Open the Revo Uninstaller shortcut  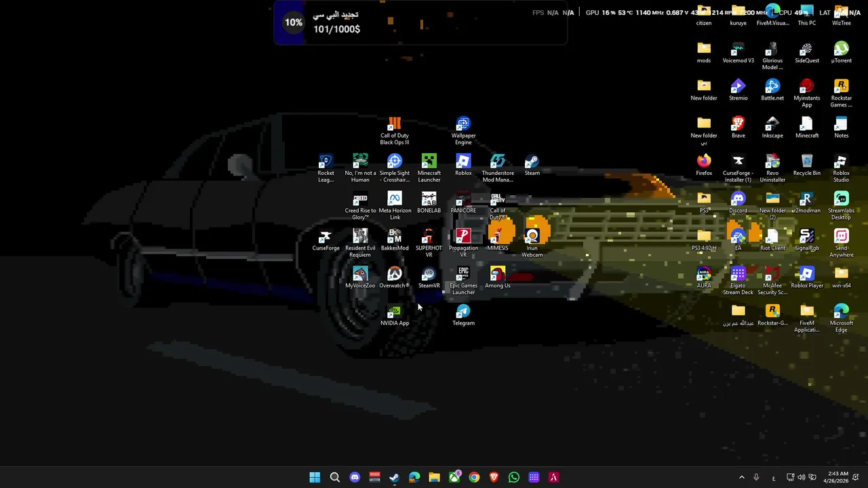(772, 168)
